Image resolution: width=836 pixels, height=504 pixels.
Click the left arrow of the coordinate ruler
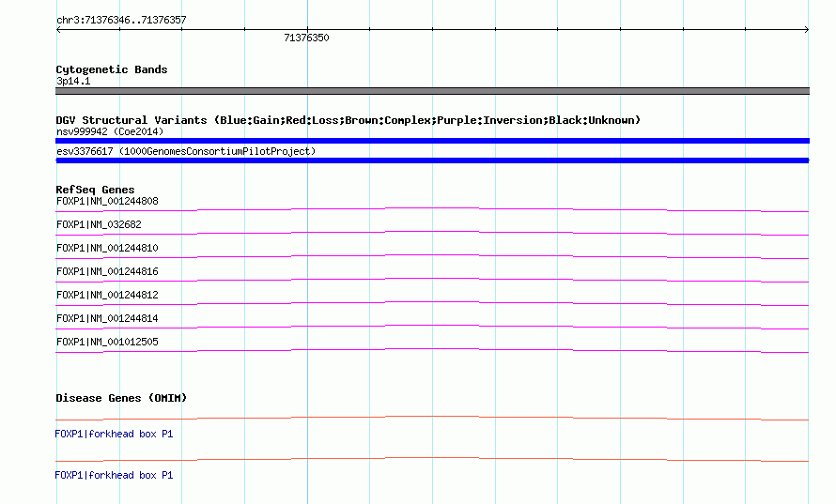click(58, 30)
